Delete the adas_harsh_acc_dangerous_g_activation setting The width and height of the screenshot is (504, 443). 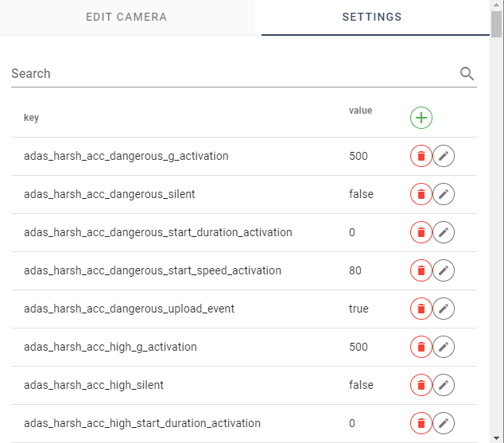click(x=421, y=157)
